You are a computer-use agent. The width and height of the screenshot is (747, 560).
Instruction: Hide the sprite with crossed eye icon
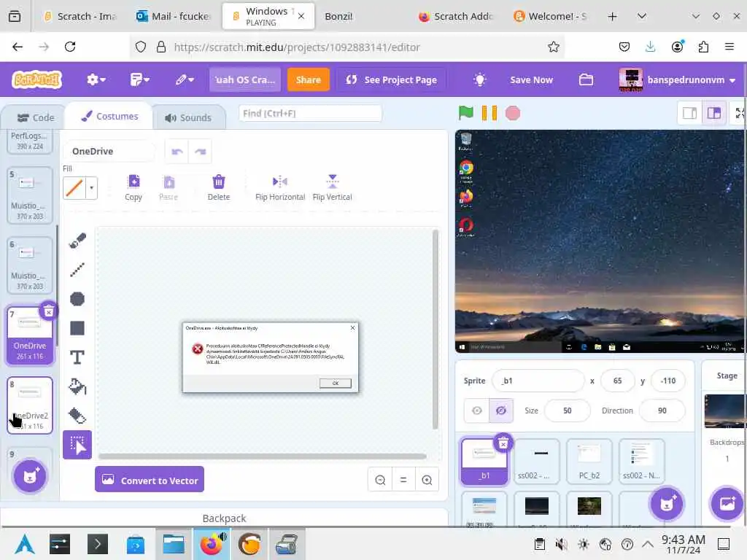[501, 411]
